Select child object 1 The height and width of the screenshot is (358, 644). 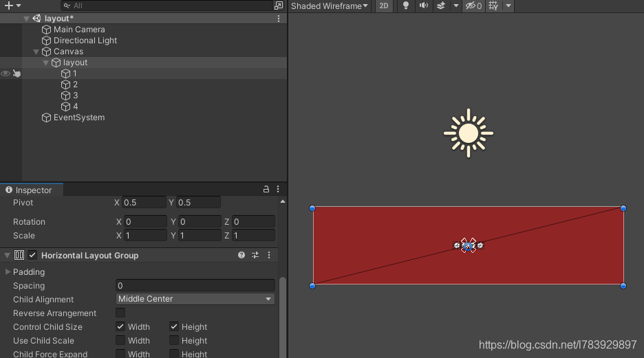click(x=75, y=74)
